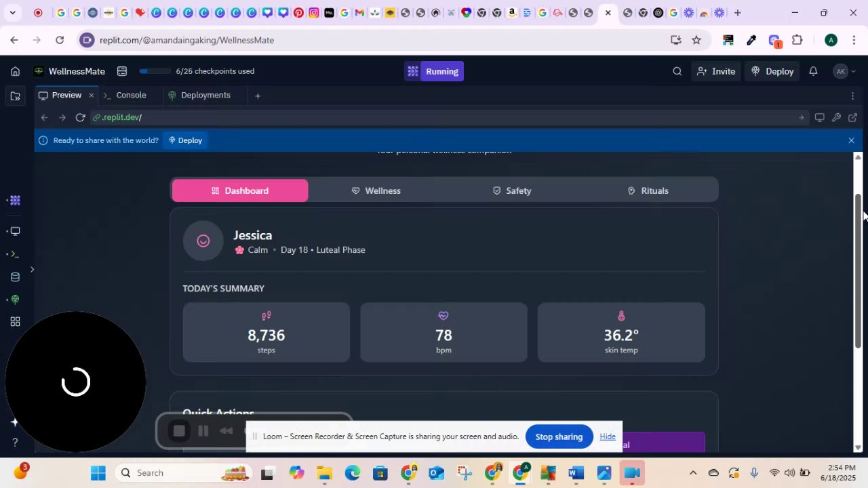Open the help question mark icon

15,443
